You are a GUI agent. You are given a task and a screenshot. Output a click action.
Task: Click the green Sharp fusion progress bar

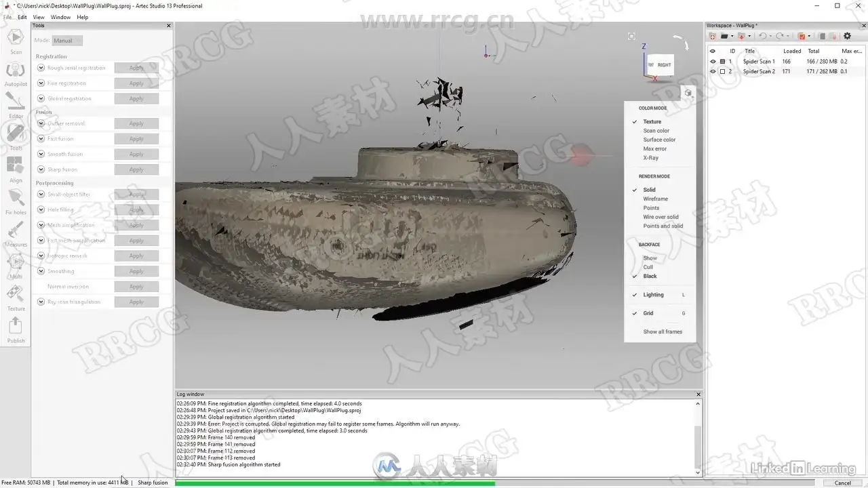point(335,483)
